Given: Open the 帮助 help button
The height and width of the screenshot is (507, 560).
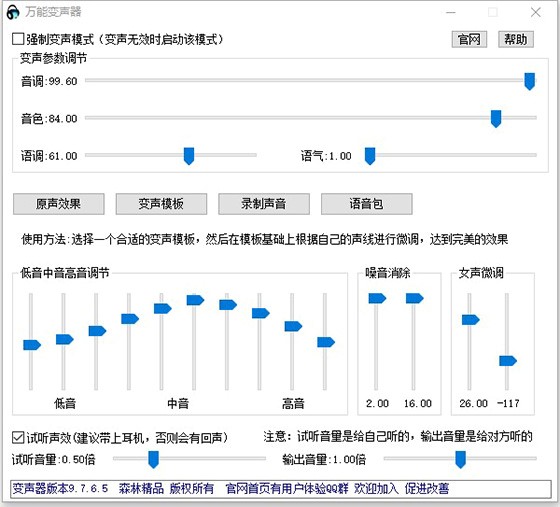Looking at the screenshot, I should click(516, 39).
